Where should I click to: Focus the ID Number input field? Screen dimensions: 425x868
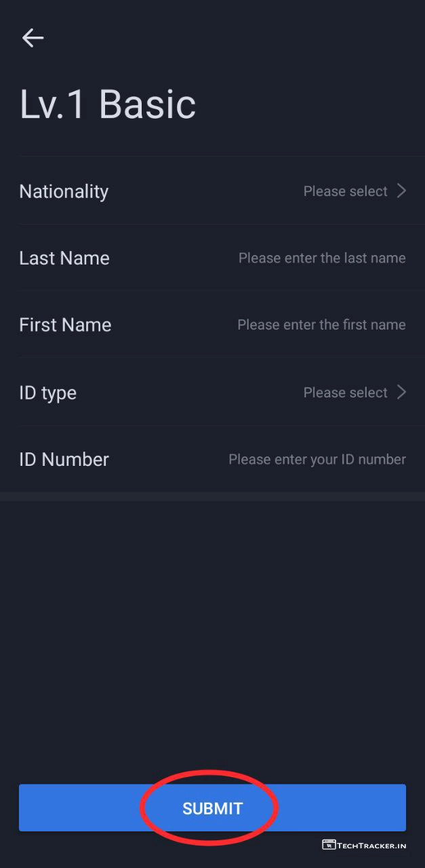(317, 460)
